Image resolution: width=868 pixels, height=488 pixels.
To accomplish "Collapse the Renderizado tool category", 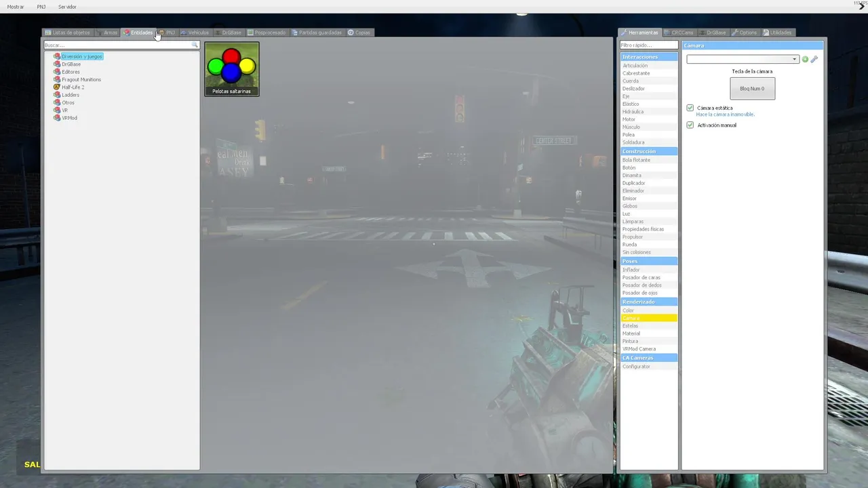I will coord(649,302).
